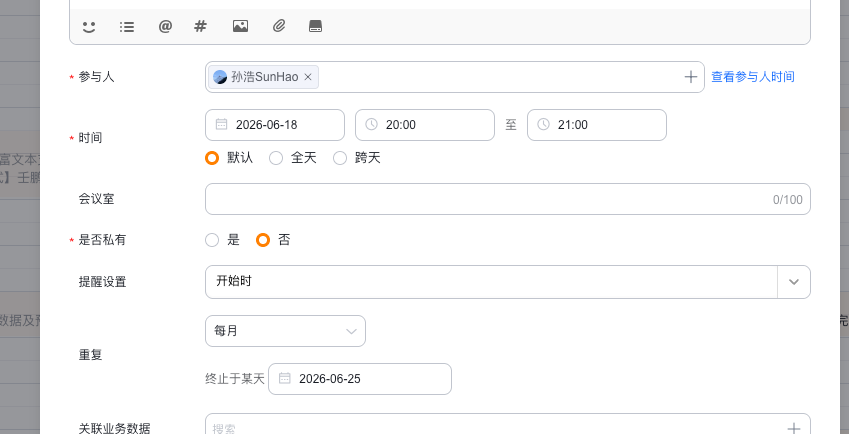Click the # topic tag icon
Screen dimensions: 849x434
click(x=200, y=26)
